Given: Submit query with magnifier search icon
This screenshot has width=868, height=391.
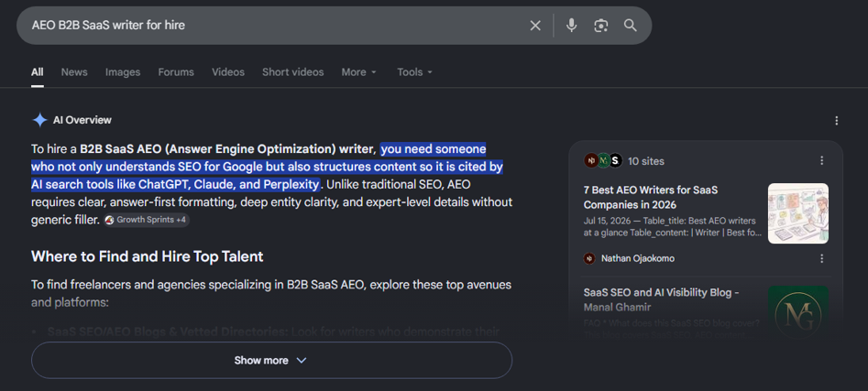Looking at the screenshot, I should click(x=631, y=26).
